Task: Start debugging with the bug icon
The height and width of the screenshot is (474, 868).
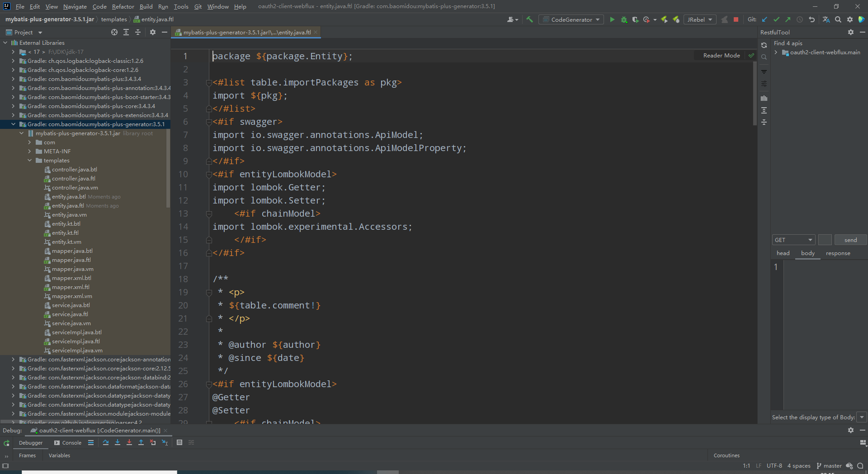Action: (x=624, y=19)
